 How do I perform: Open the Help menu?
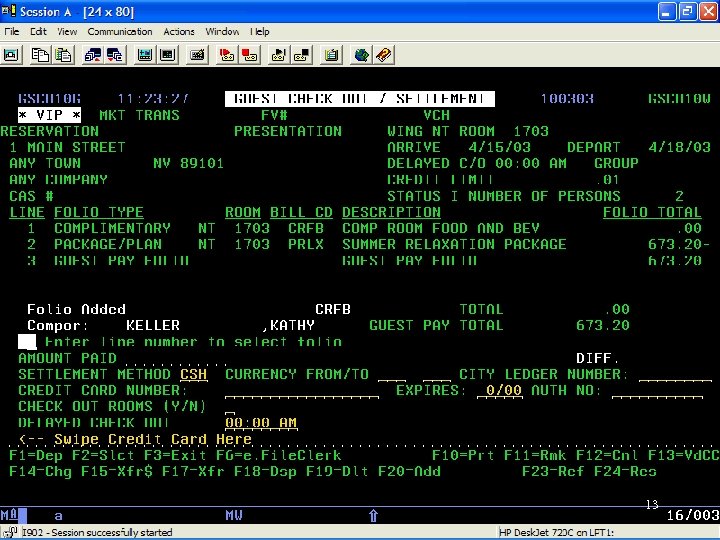click(260, 31)
